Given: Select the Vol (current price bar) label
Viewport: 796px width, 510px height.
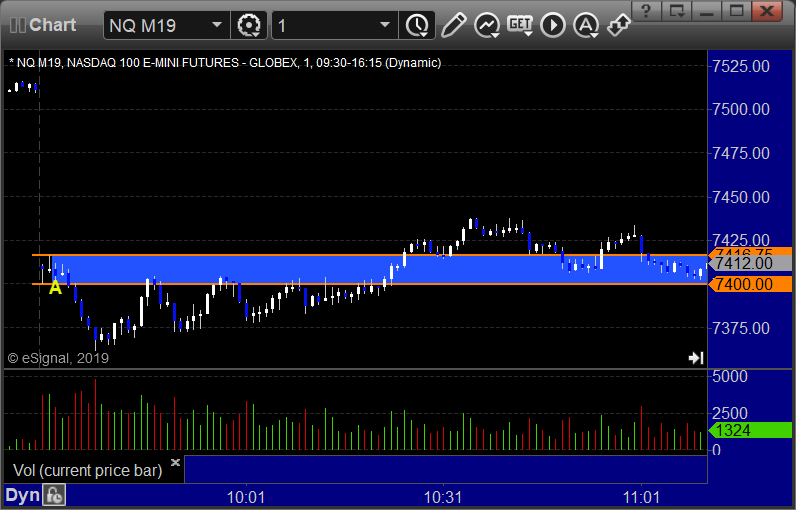Looking at the screenshot, I should point(87,470).
